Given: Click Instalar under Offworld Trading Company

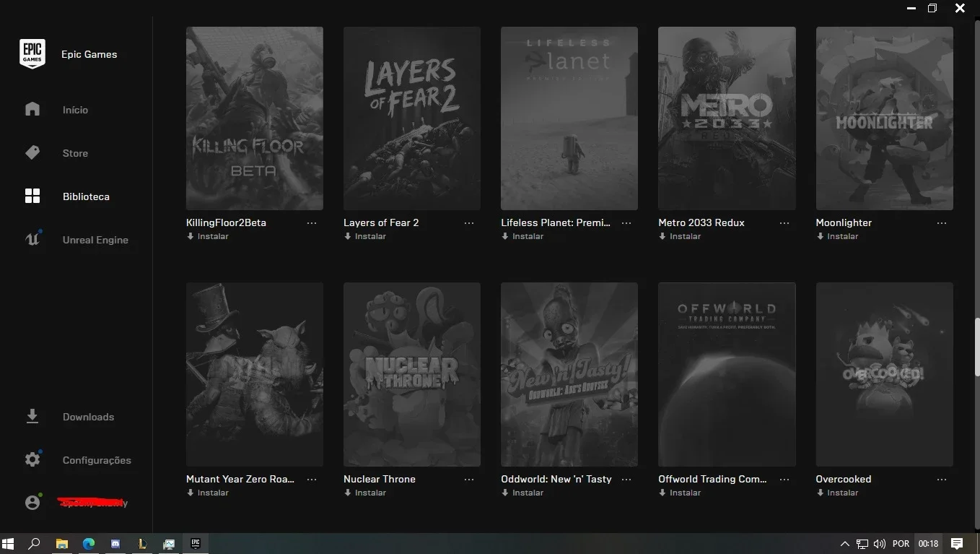Looking at the screenshot, I should coord(680,493).
